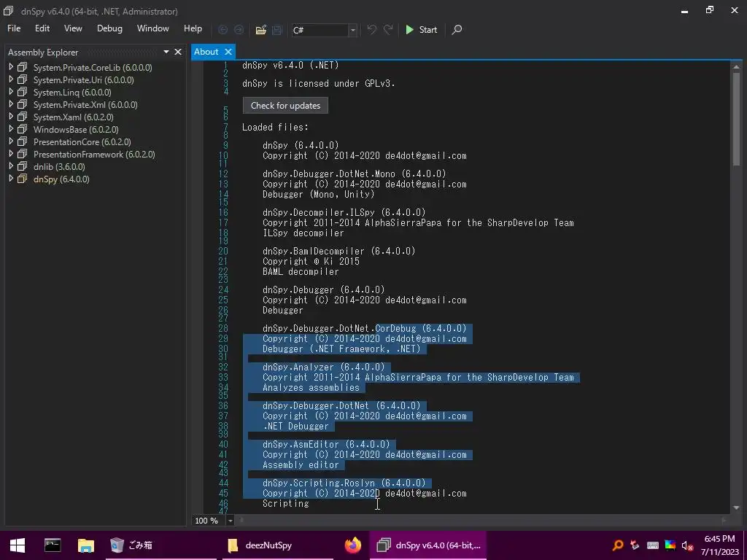
Task: Expand dnlib assembly node
Action: pyautogui.click(x=11, y=166)
